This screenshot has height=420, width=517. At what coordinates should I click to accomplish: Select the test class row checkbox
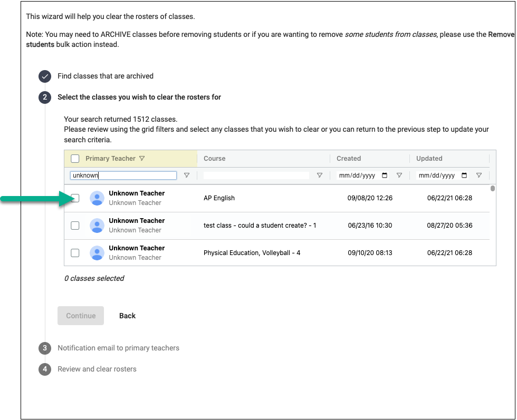click(75, 226)
